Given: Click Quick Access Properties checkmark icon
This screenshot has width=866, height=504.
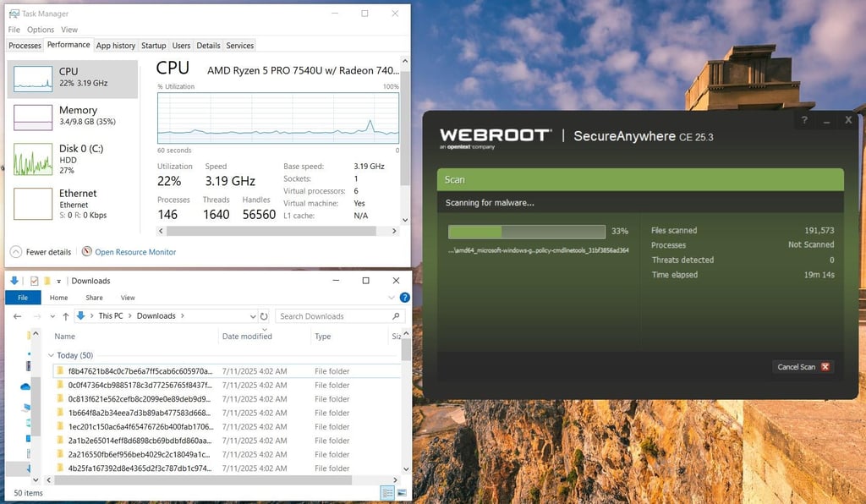Looking at the screenshot, I should coord(34,281).
